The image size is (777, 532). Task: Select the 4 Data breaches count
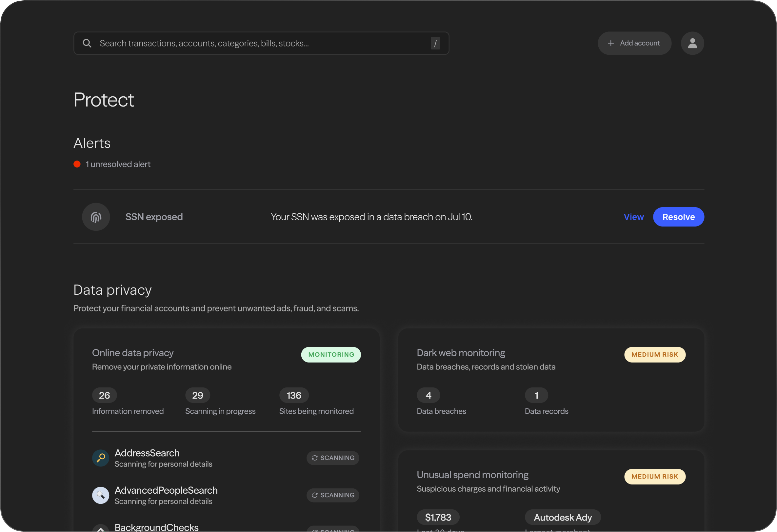point(428,395)
